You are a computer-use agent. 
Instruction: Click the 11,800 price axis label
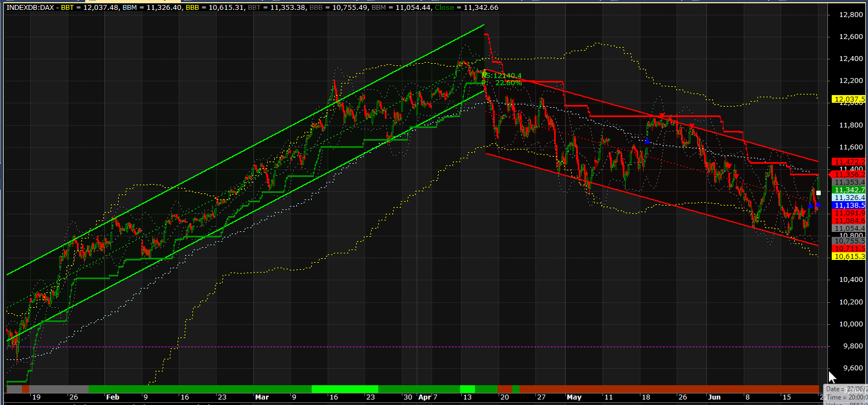pyautogui.click(x=851, y=125)
